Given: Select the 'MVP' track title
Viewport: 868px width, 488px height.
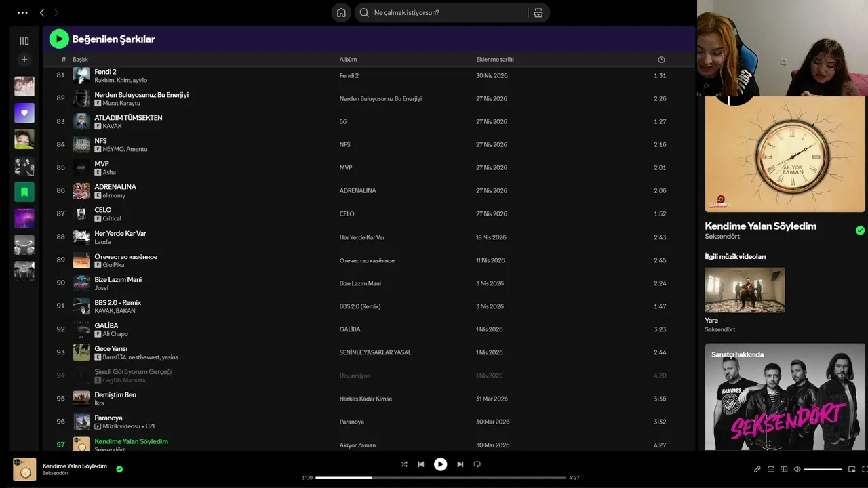Looking at the screenshot, I should 102,164.
